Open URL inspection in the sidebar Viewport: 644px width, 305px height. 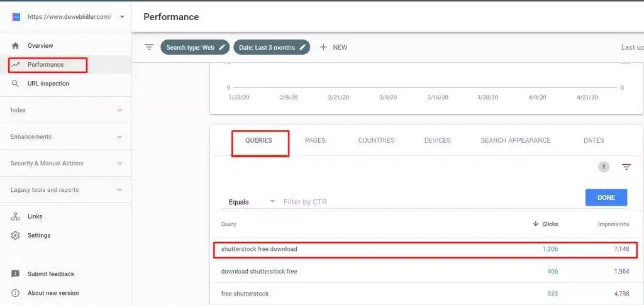pyautogui.click(x=48, y=84)
